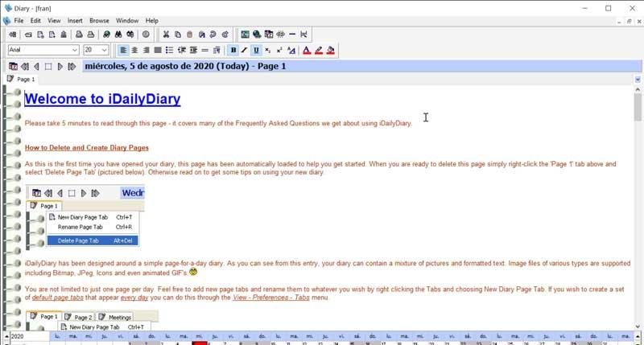Click the vertical scrollbar thumb

point(638,107)
